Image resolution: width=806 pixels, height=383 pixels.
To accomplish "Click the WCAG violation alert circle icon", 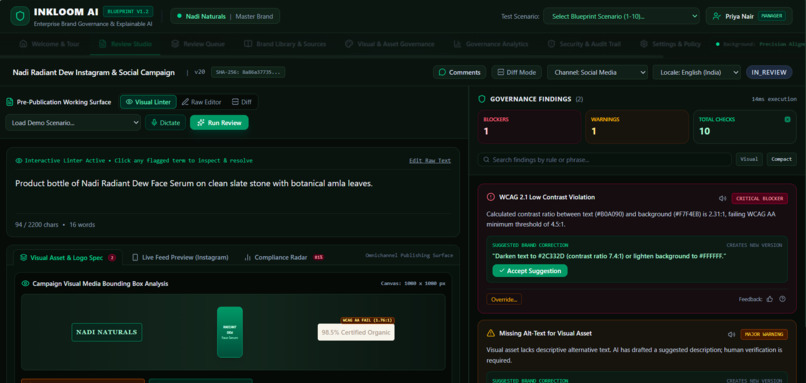I will [490, 197].
